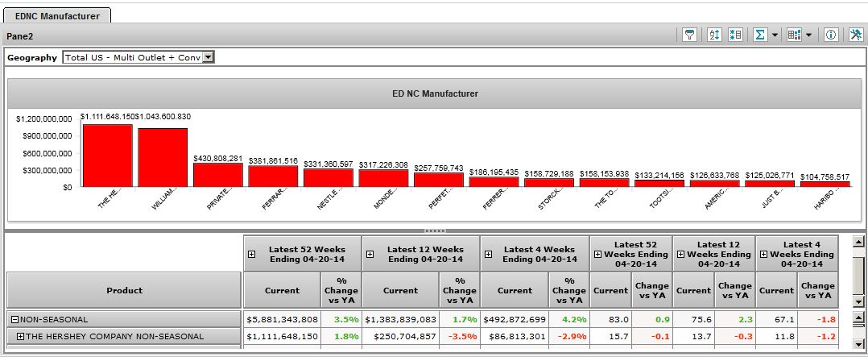Click the Sigma totals icon
This screenshot has width=868, height=357.
[758, 35]
